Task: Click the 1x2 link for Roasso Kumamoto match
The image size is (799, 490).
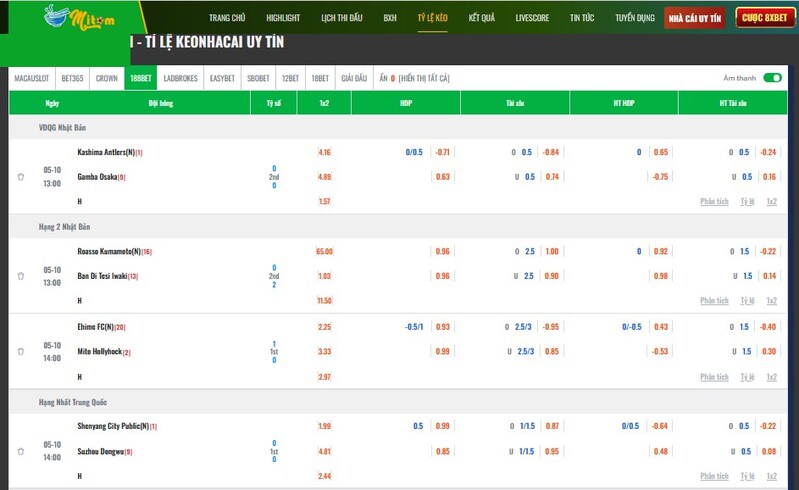Action: 771,300
